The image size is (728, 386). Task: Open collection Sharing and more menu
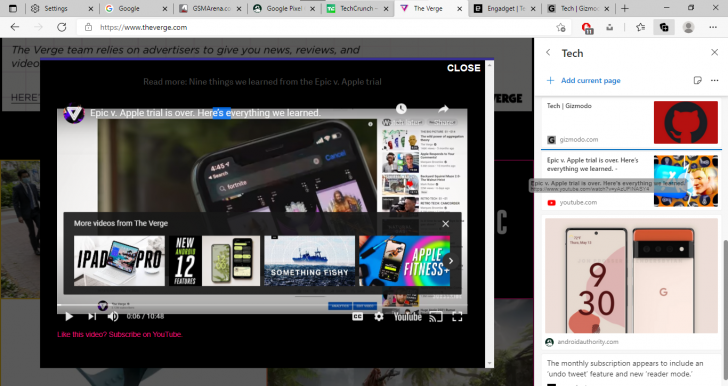click(x=715, y=80)
